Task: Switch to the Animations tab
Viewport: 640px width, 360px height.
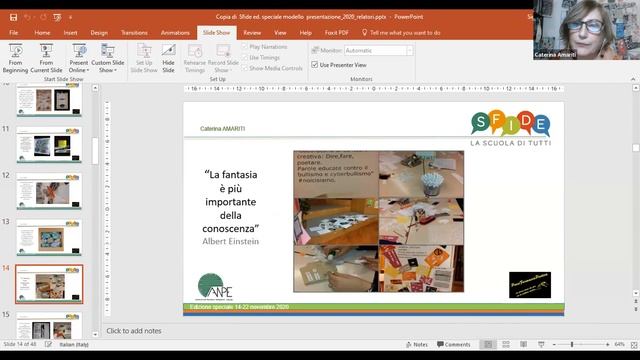Action: (175, 33)
